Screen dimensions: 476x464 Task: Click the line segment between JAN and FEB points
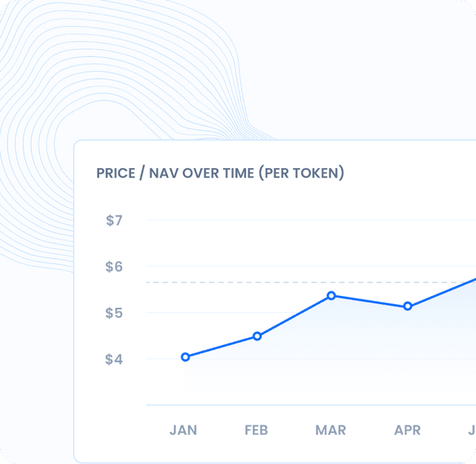click(x=222, y=347)
